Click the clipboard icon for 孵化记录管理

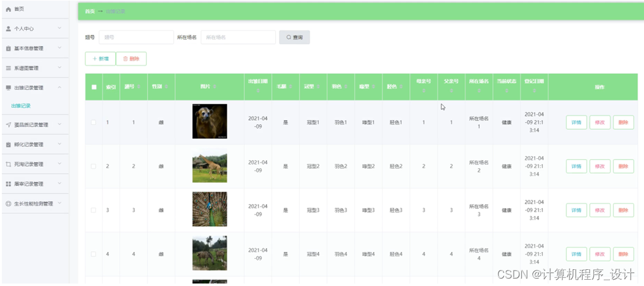coord(8,145)
